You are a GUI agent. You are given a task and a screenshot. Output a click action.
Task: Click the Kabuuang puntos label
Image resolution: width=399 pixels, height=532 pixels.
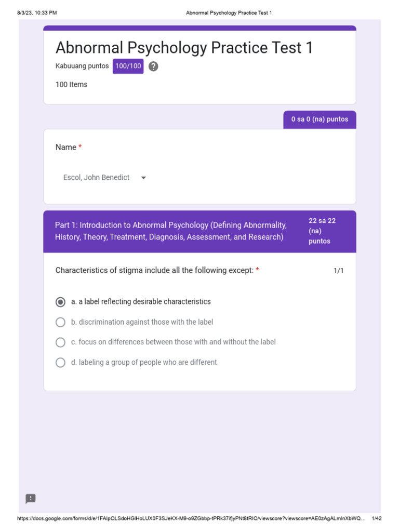(82, 66)
